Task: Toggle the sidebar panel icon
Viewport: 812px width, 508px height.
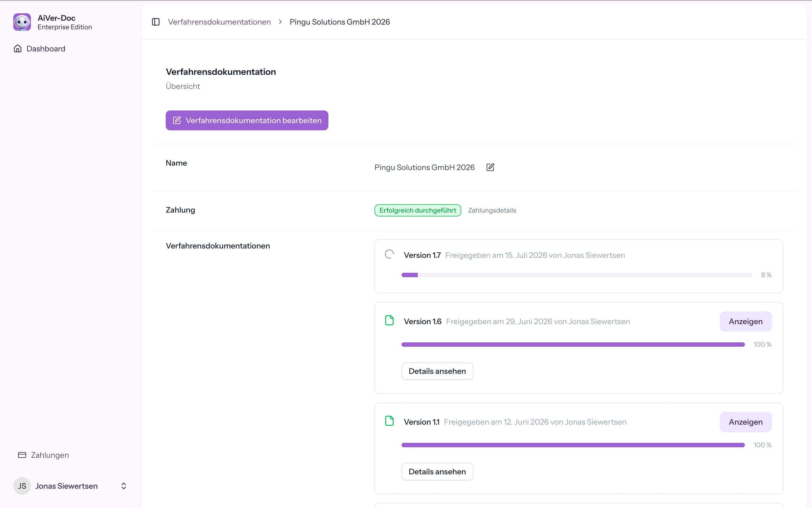Action: tap(155, 22)
